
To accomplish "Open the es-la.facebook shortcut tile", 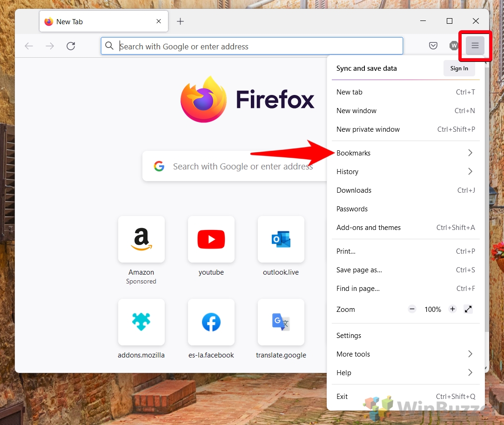I will click(x=211, y=322).
